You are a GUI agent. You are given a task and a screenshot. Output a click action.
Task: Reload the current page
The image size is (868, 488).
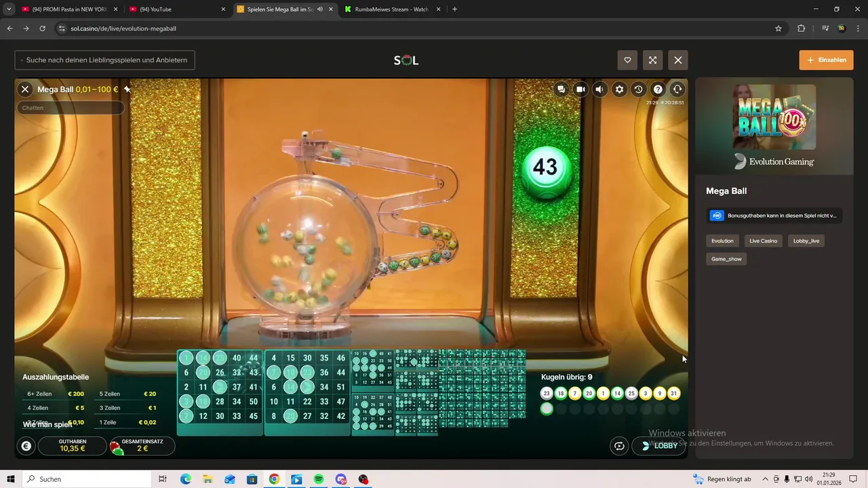42,28
